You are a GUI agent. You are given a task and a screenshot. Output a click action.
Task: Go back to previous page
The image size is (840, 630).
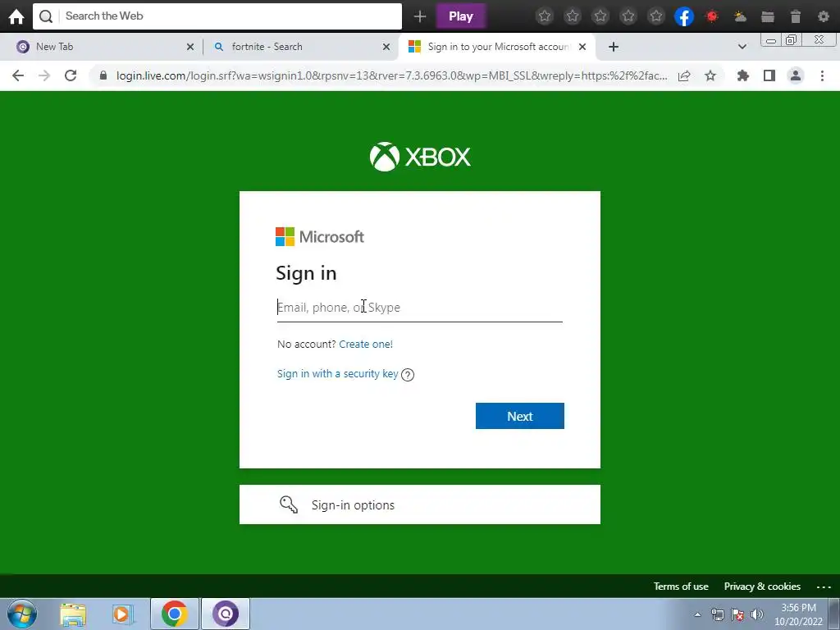coord(18,75)
